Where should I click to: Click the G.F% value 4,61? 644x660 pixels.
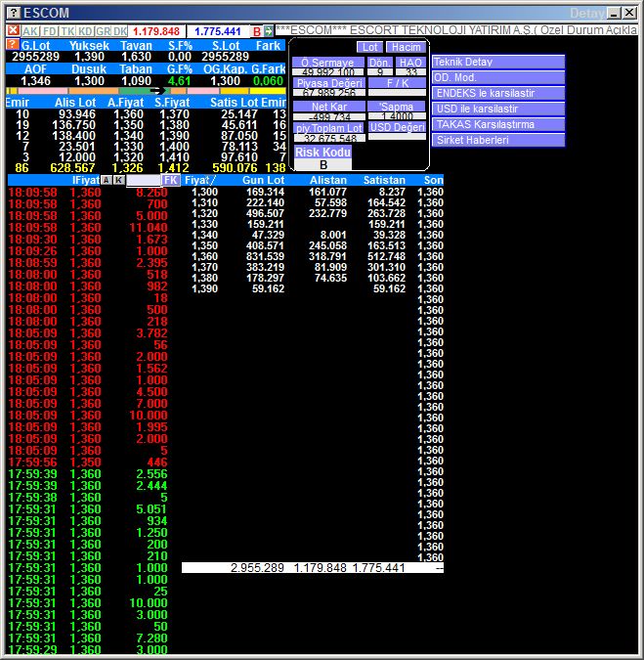179,81
